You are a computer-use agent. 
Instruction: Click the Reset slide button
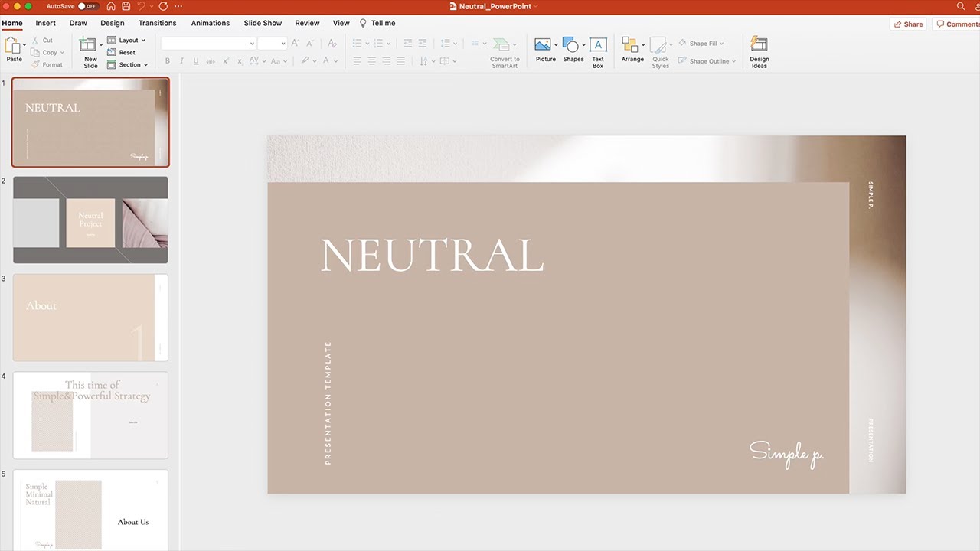pyautogui.click(x=122, y=52)
